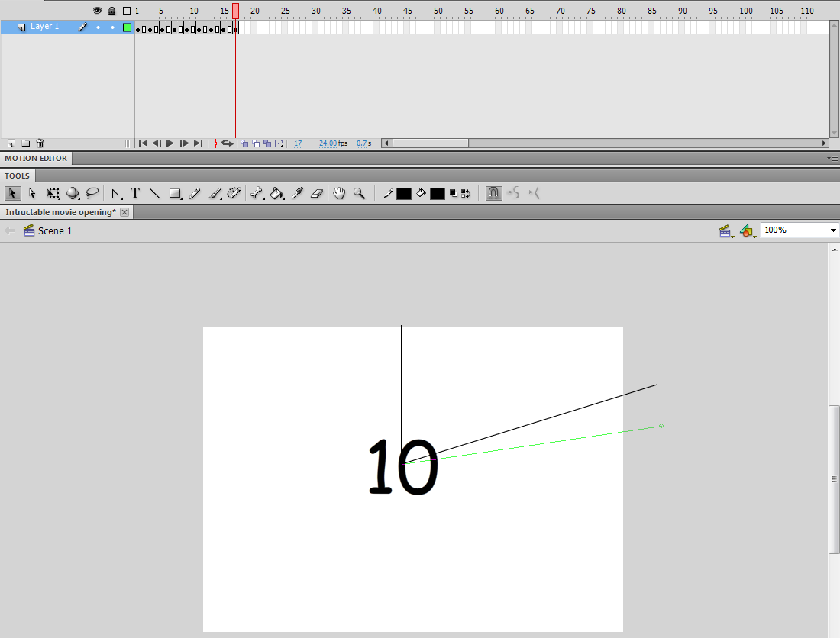Screen dimensions: 840x638
Task: Toggle Edit Multiple Frames button
Action: click(267, 143)
